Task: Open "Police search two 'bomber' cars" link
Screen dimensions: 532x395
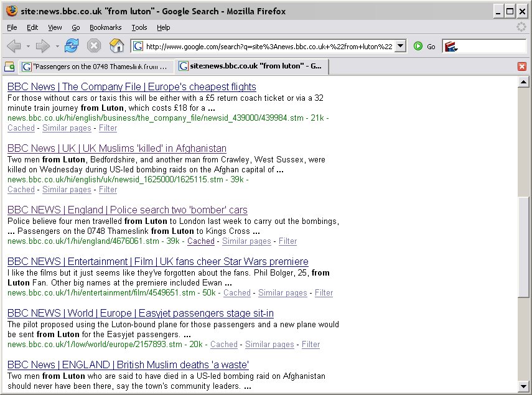Action: coord(127,210)
